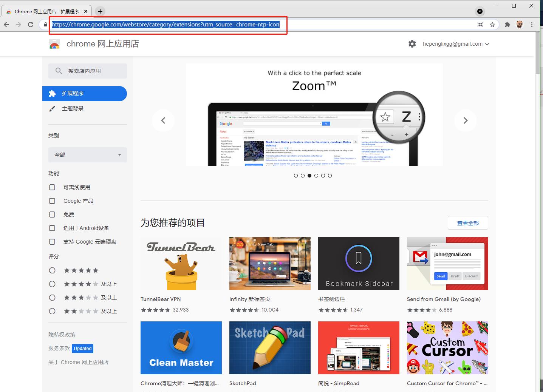Click the first carousel indicator dot
543x392 pixels.
[x=296, y=176]
